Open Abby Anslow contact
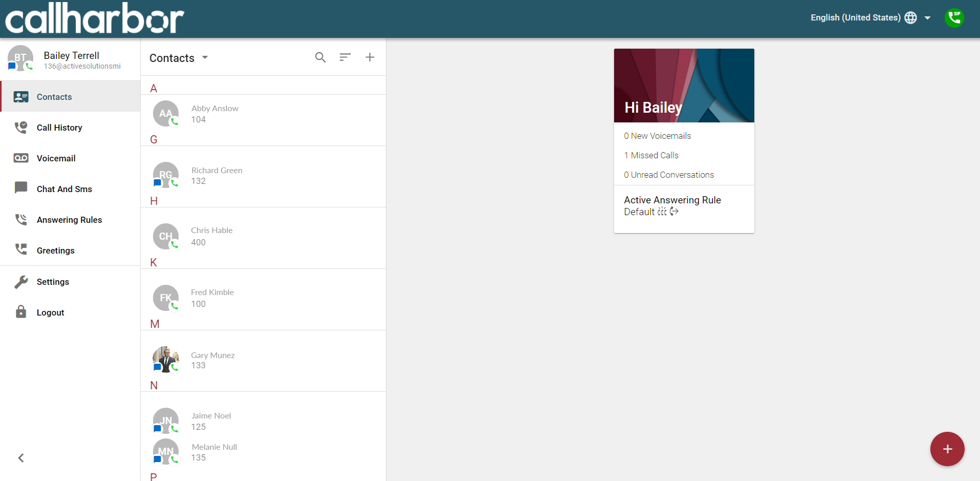Viewport: 980px width, 481px height. (x=263, y=114)
